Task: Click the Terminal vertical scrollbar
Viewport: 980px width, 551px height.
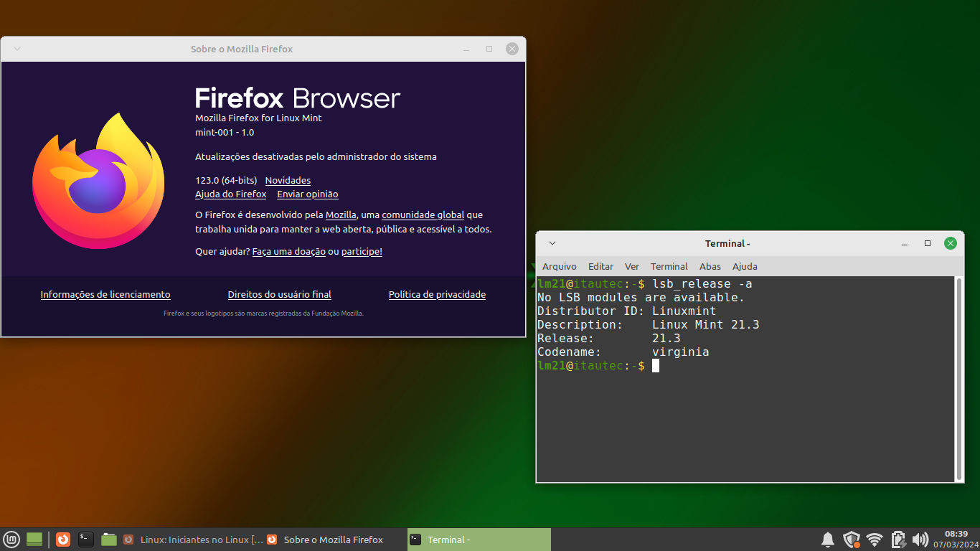Action: pyautogui.click(x=959, y=379)
